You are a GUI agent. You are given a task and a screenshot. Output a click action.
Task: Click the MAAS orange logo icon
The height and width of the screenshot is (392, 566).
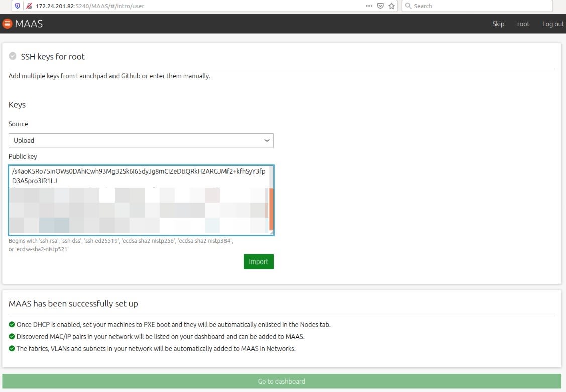[7, 24]
